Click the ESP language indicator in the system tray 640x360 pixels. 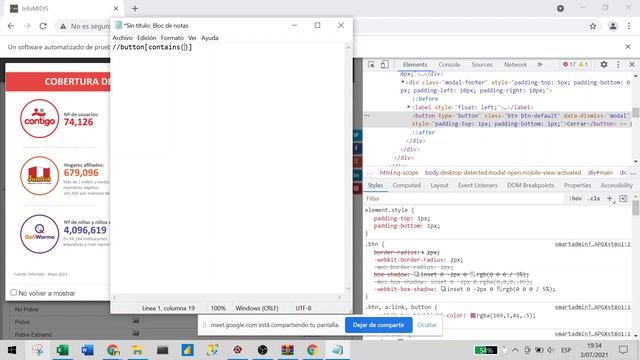pos(566,350)
